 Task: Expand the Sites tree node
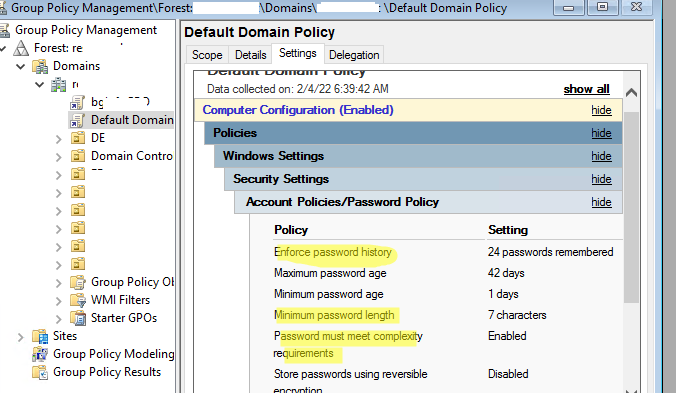(x=20, y=337)
